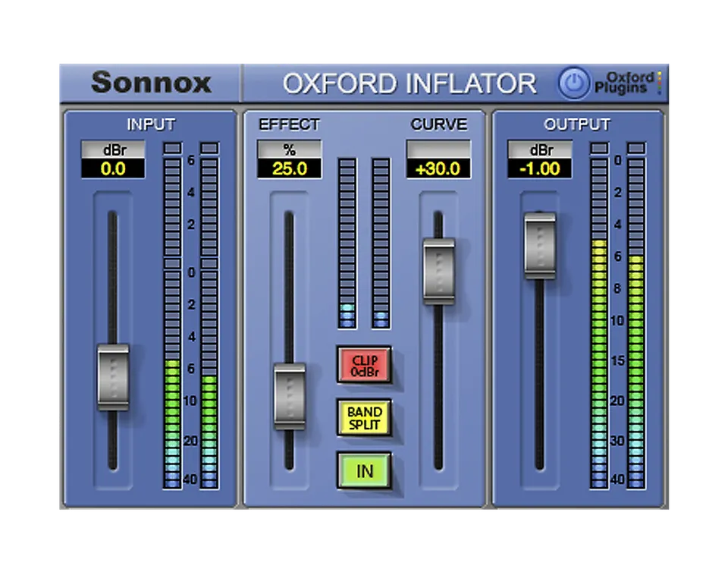Click the right EFFECT meter bar
This screenshot has width=728, height=572.
381,244
